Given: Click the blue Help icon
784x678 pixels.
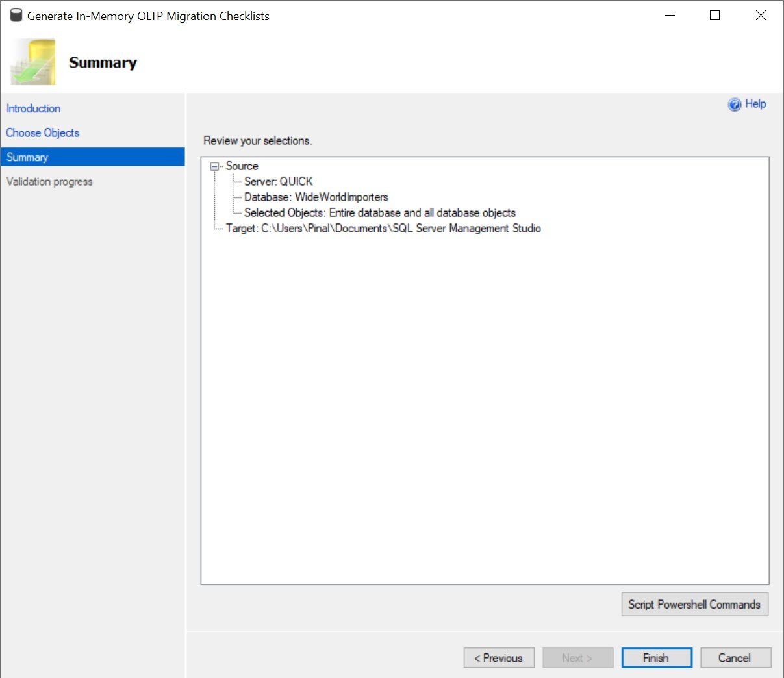Looking at the screenshot, I should point(735,105).
